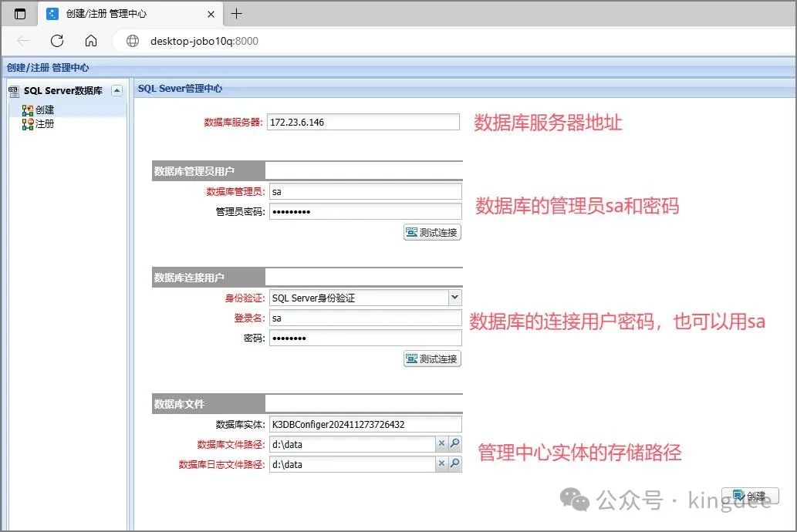Screen dimensions: 797x532
Task: Click the 创建/注册 管理中心 page header
Action: coord(48,68)
